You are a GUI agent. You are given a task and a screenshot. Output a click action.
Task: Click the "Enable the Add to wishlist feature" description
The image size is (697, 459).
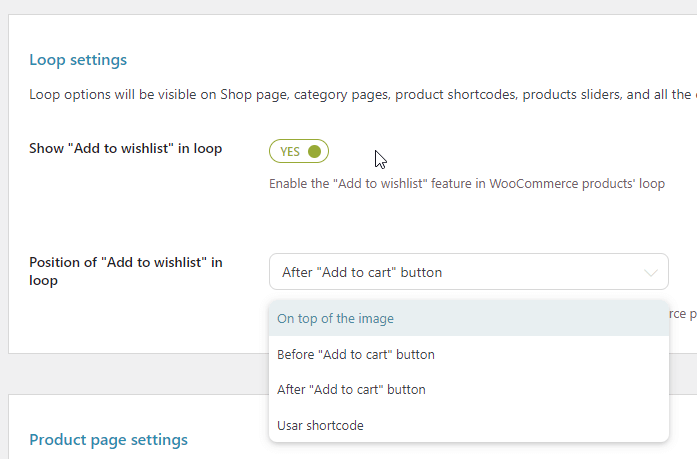pos(466,184)
